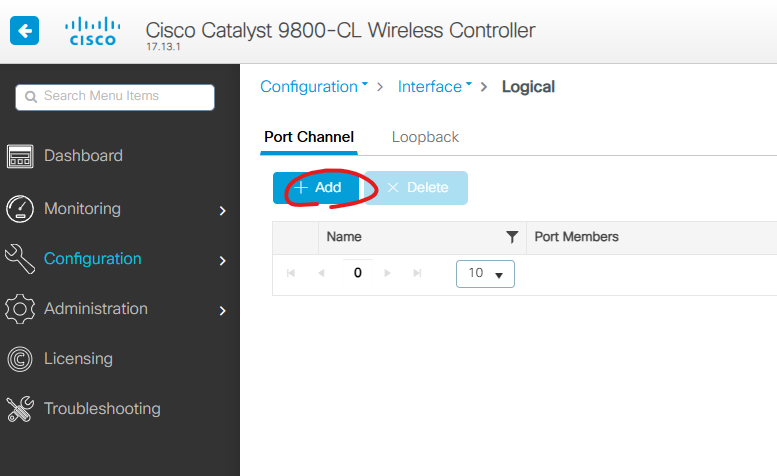The image size is (777, 476).
Task: Open the Name column filter icon
Action: 512,237
